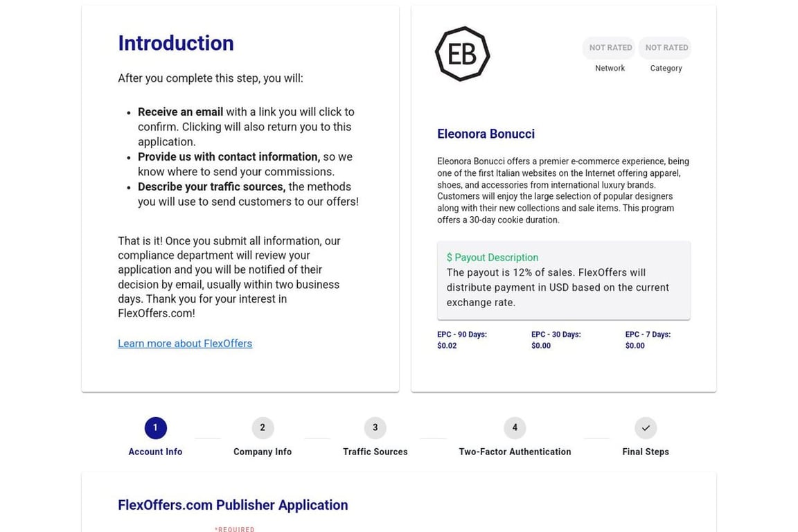
Task: Open the Traffic Sources step label
Action: coord(375,452)
